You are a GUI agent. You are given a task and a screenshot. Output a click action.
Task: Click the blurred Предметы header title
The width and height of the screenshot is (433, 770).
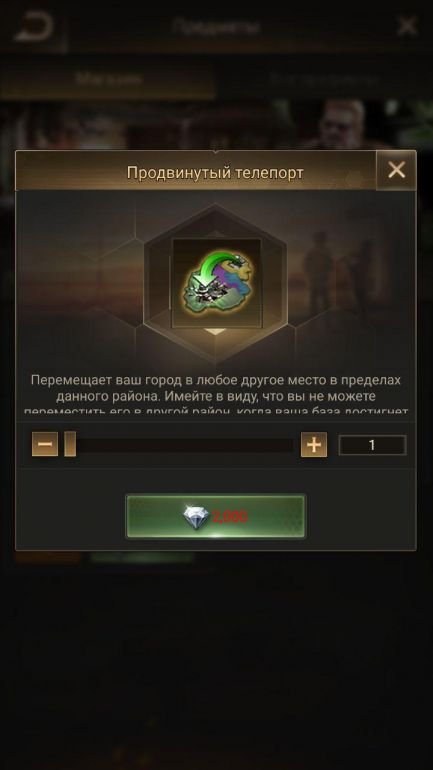(x=216, y=27)
